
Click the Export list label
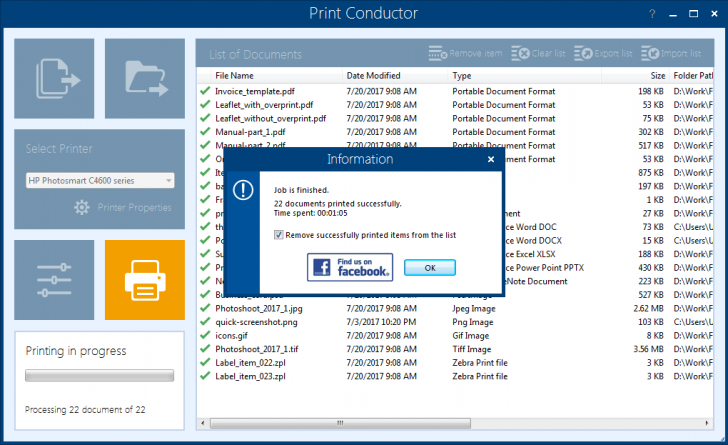click(613, 53)
